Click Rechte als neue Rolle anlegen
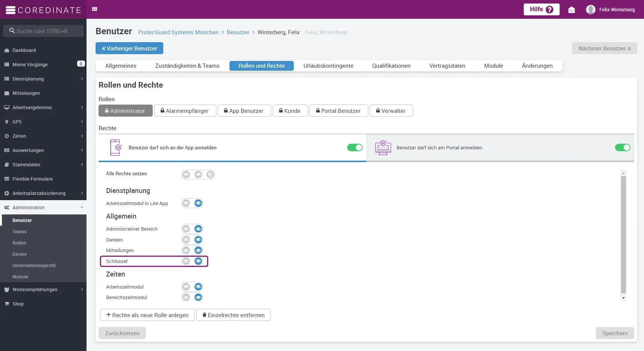 147,315
